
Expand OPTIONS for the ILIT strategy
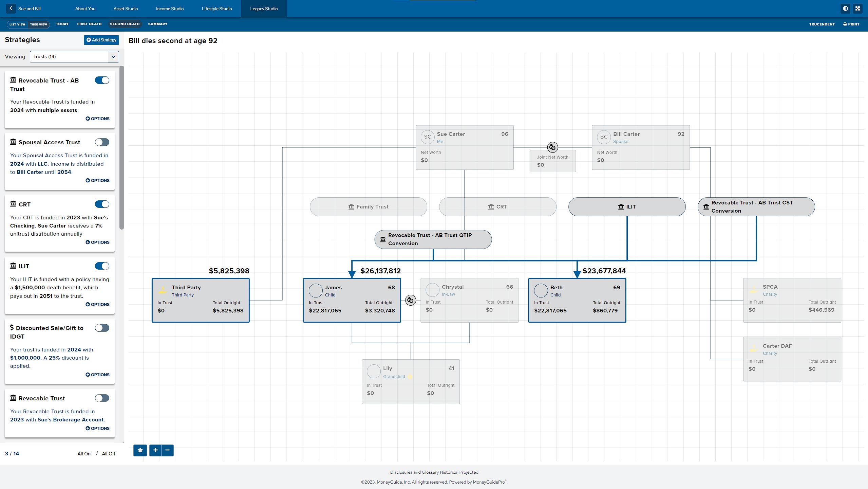point(97,305)
